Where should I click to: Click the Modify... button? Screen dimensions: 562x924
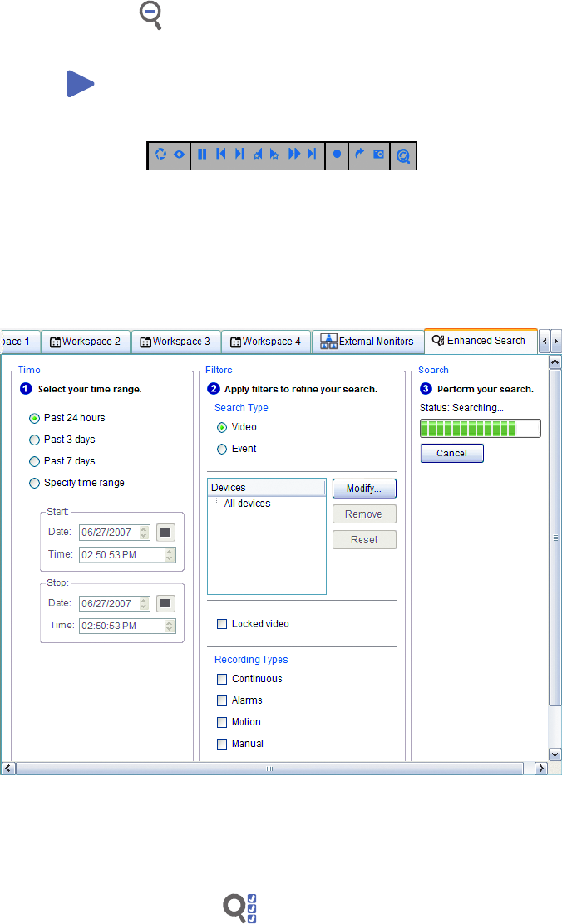(x=364, y=489)
